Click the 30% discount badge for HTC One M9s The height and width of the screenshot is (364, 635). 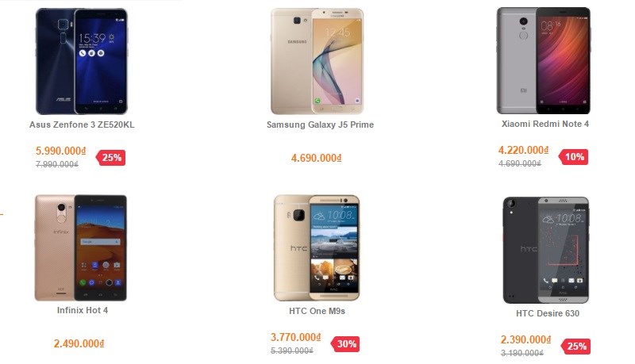tap(345, 344)
